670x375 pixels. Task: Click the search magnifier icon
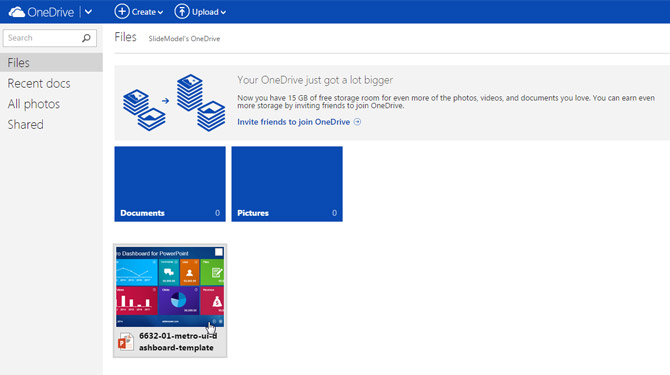click(x=86, y=38)
